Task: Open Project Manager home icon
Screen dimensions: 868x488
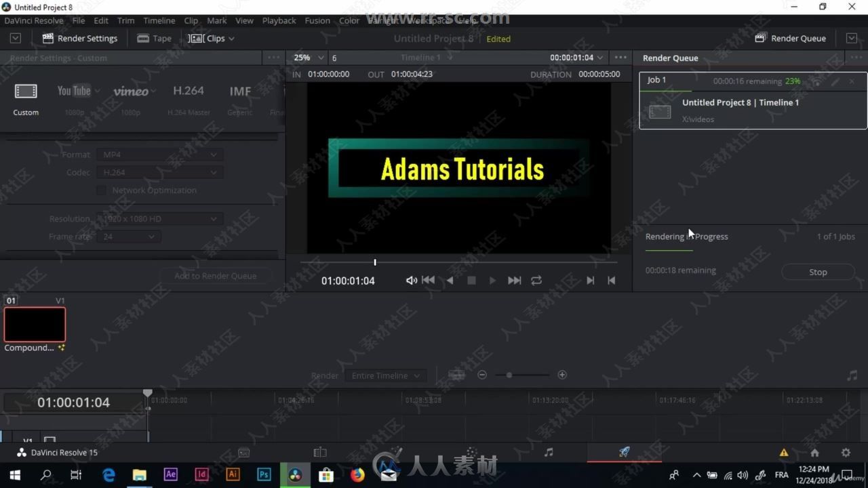Action: [815, 453]
